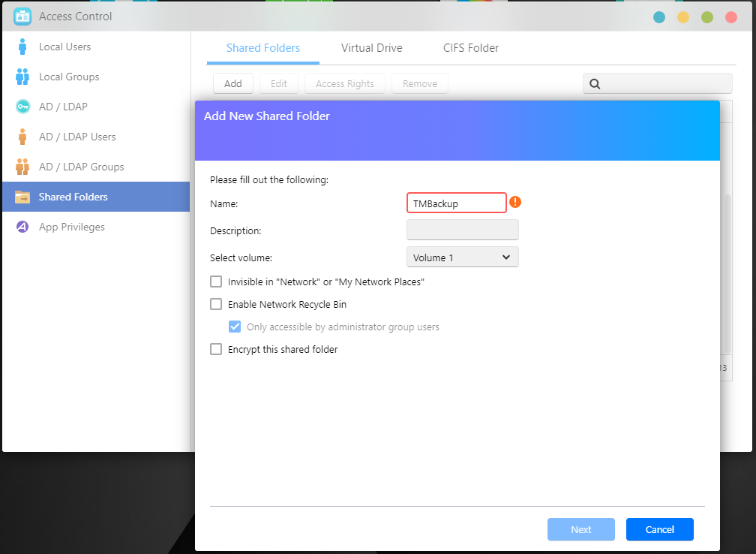Open the CIFS Folder tab
This screenshot has width=756, height=554.
[471, 48]
